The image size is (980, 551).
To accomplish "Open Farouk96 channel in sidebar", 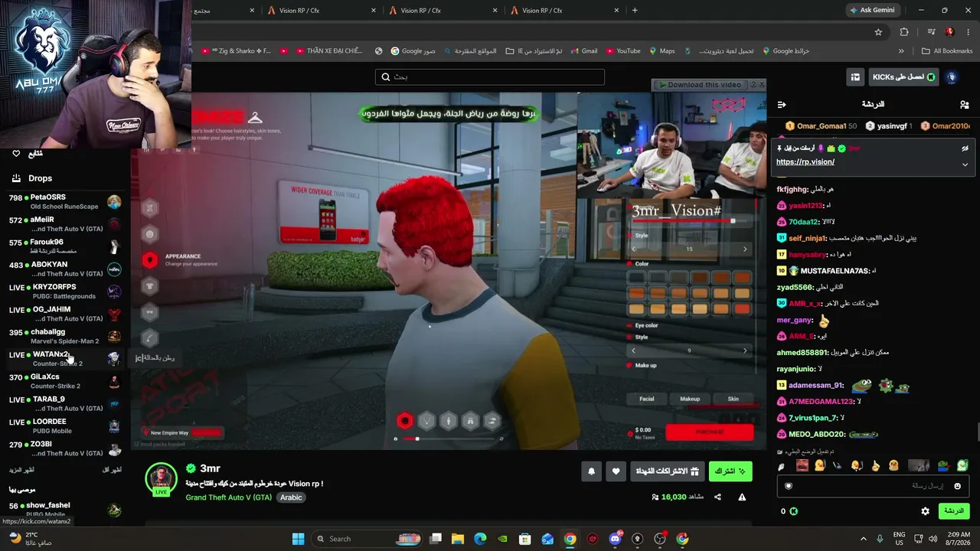I will tap(65, 246).
